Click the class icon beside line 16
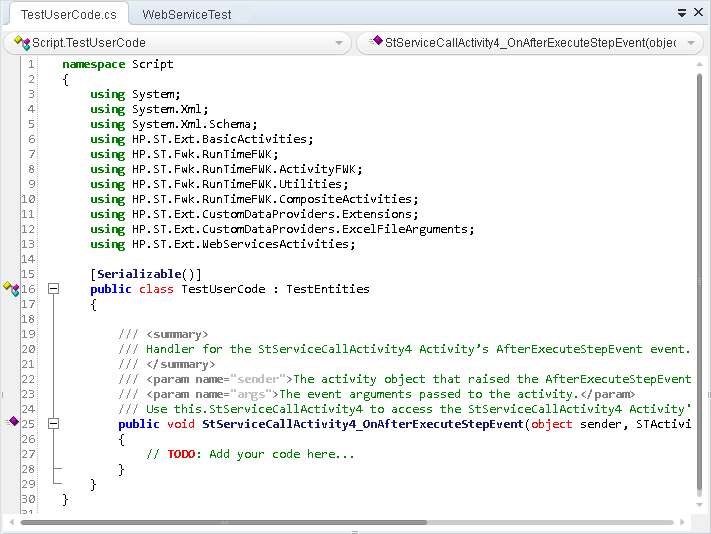The image size is (711, 534). (11, 289)
